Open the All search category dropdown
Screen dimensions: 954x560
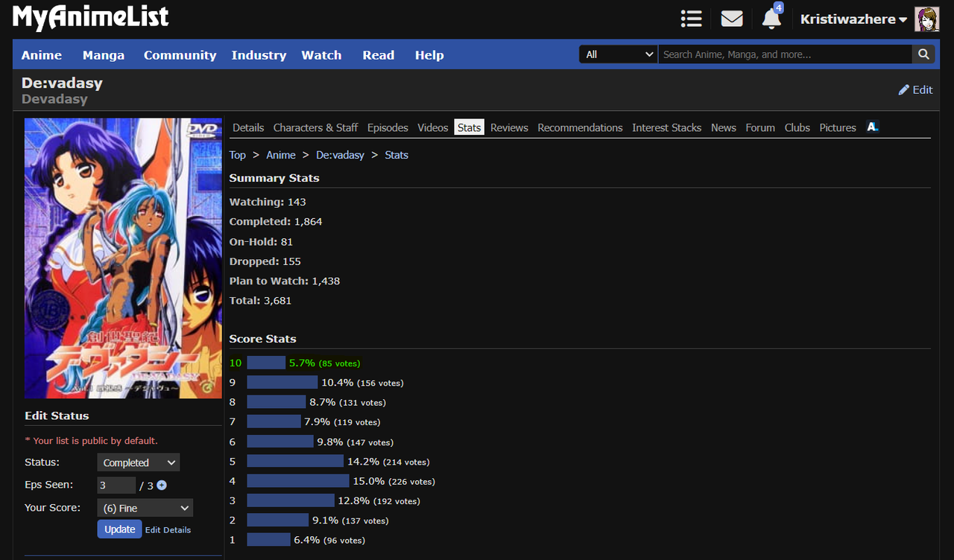619,54
